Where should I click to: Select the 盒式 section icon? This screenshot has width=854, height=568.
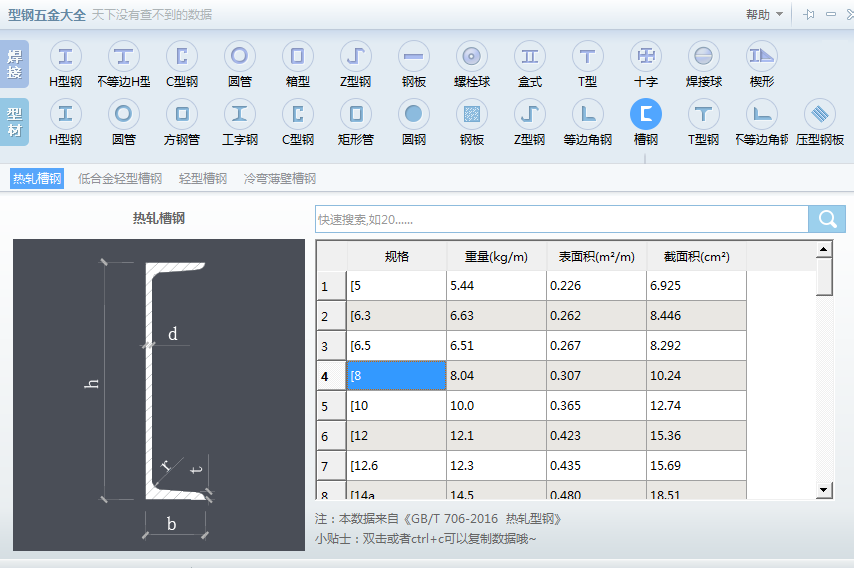530,56
